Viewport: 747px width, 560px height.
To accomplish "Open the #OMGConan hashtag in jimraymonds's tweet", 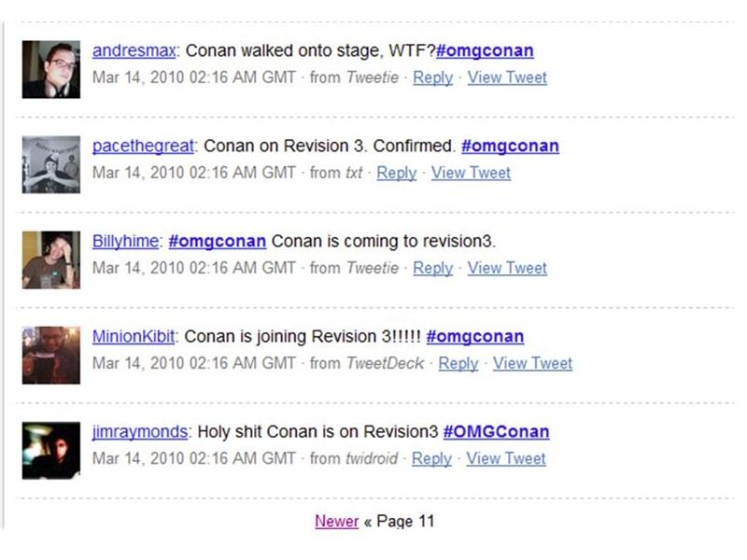I will pos(498,432).
